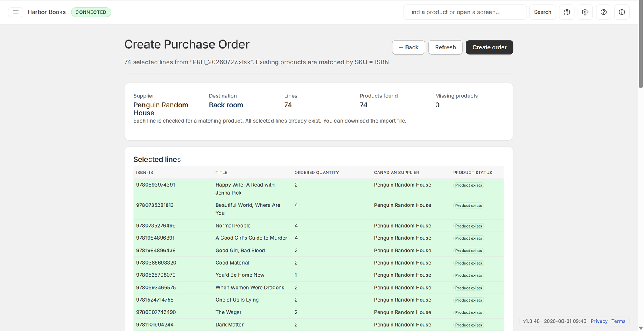The width and height of the screenshot is (644, 331).
Task: Select title Good Girl, Bad Blood
Action: point(240,251)
